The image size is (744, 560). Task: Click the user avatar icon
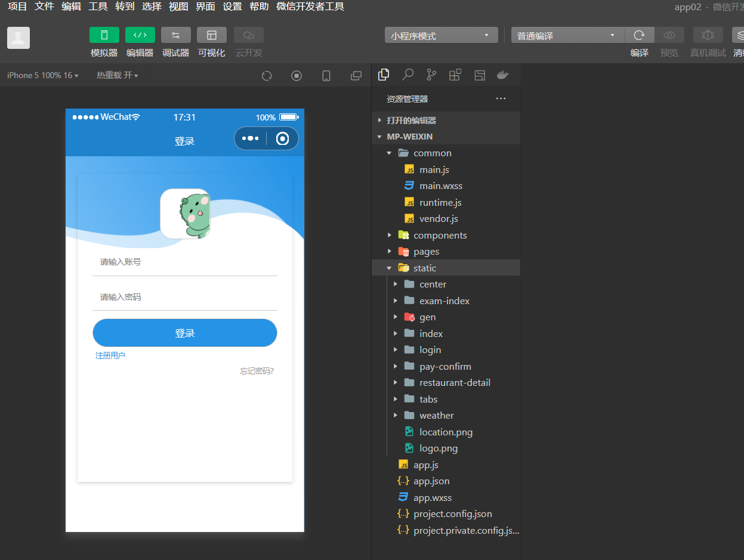(18, 38)
